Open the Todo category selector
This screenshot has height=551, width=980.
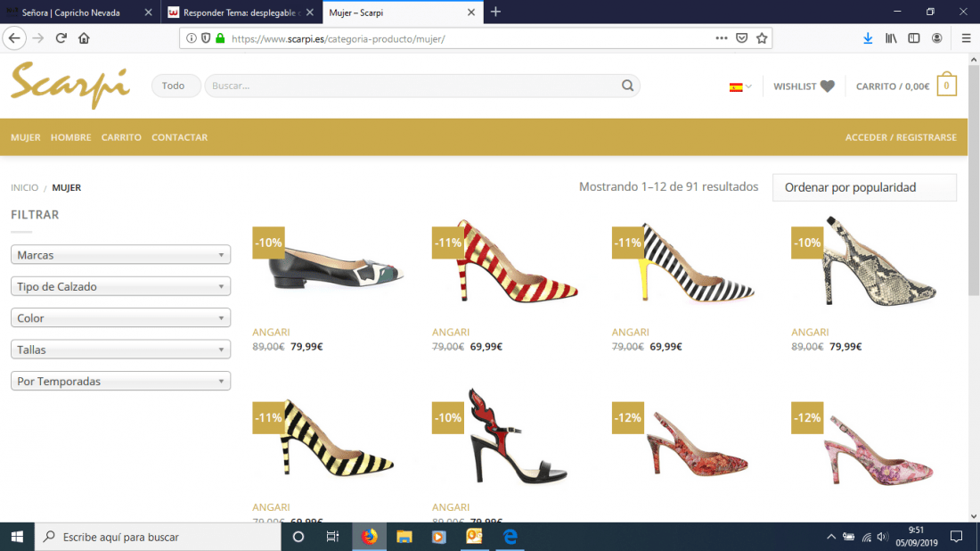[176, 86]
